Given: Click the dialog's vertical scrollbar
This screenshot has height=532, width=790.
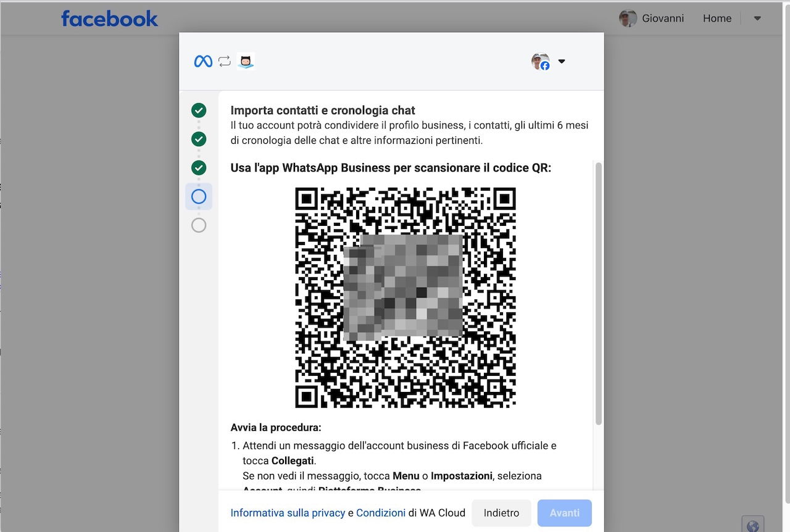Looking at the screenshot, I should point(598,293).
